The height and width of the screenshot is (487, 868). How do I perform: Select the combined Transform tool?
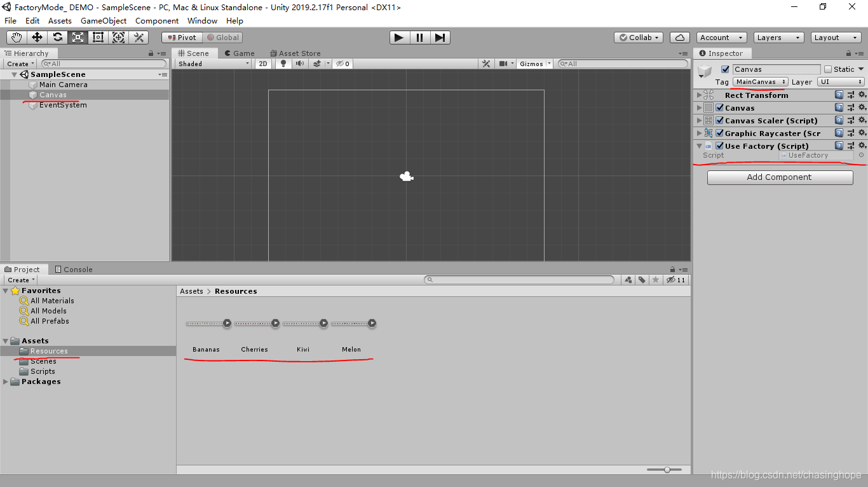click(x=118, y=38)
